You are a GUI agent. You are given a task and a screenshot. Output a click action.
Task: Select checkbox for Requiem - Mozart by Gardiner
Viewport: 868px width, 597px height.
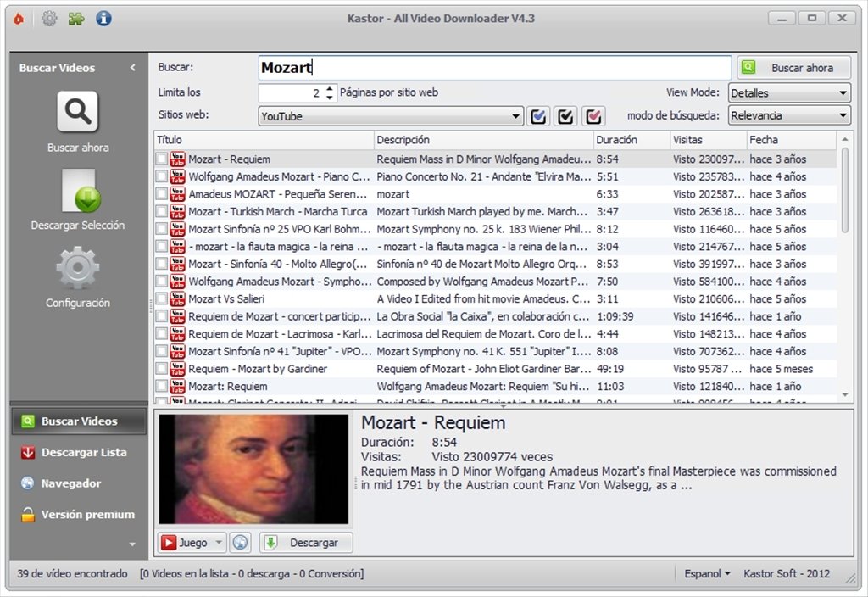pyautogui.click(x=161, y=369)
